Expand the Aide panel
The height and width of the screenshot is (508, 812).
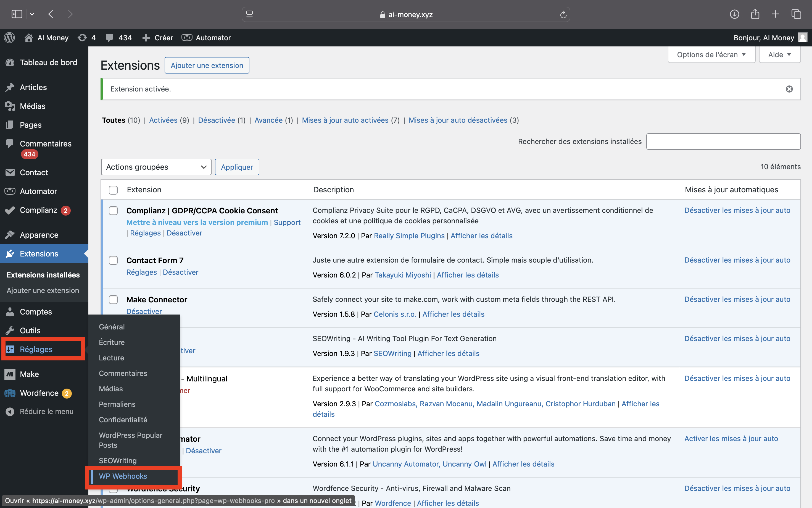pyautogui.click(x=779, y=55)
